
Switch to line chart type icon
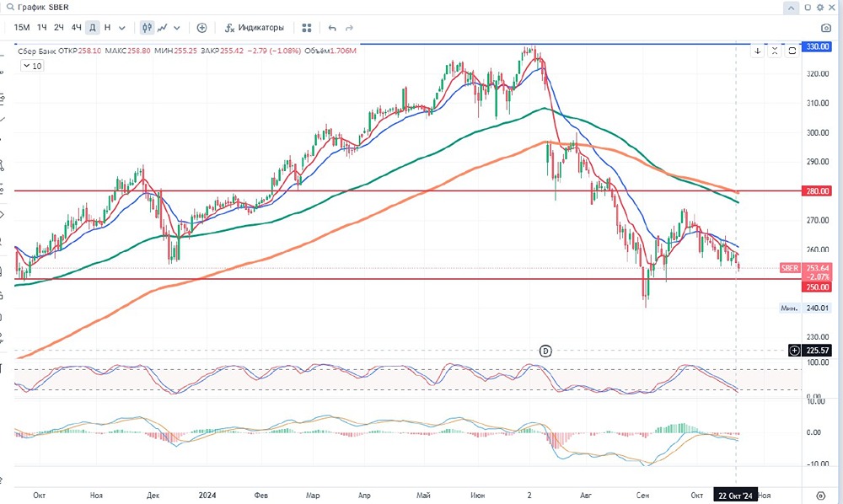click(x=163, y=28)
